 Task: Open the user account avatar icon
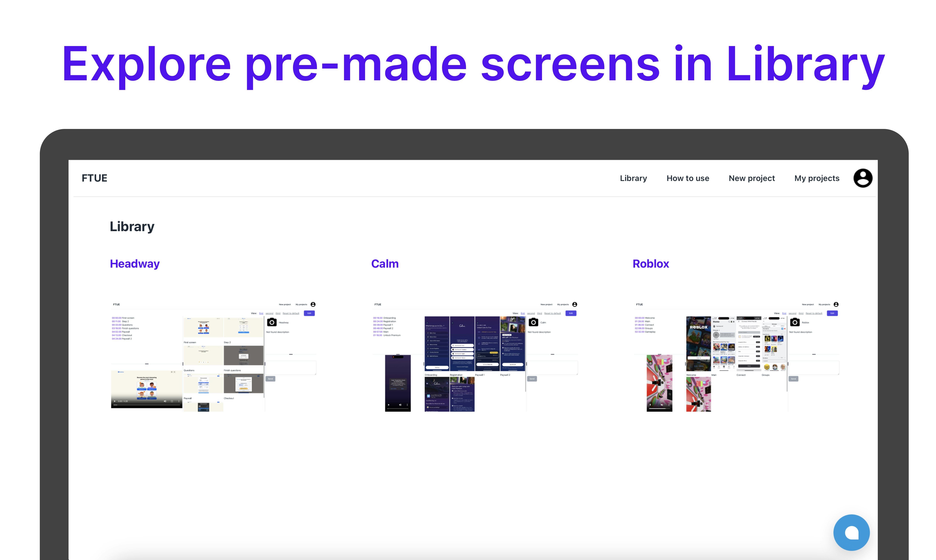(x=863, y=178)
